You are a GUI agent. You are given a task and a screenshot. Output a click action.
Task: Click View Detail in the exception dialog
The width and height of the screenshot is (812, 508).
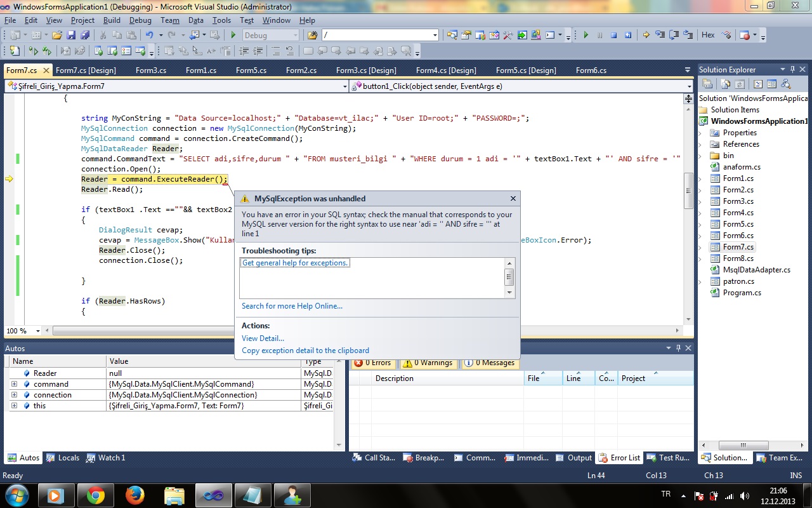pos(263,338)
